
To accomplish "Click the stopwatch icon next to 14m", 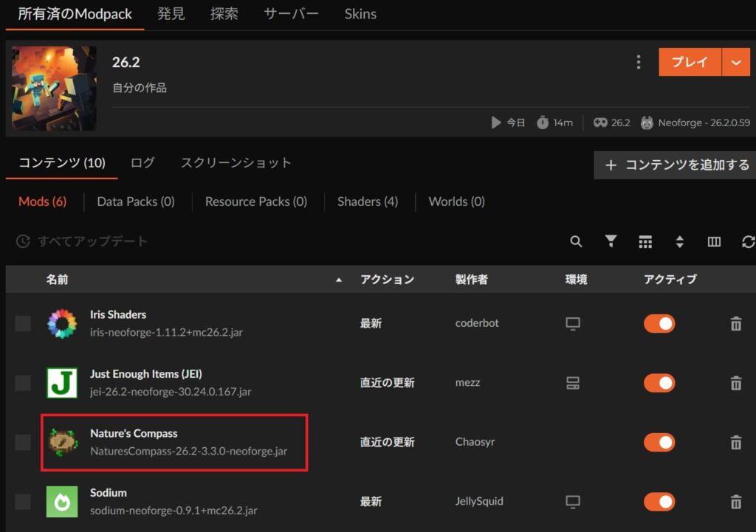I will point(543,122).
